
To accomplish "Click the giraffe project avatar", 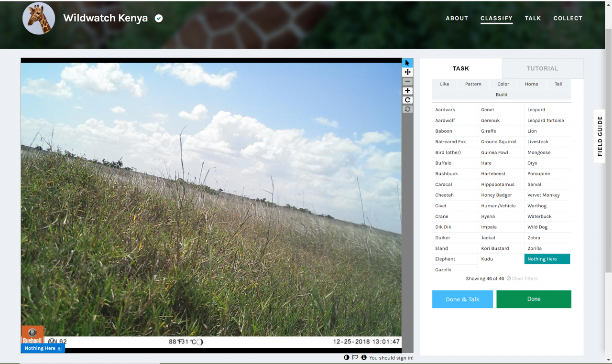I will (x=39, y=18).
